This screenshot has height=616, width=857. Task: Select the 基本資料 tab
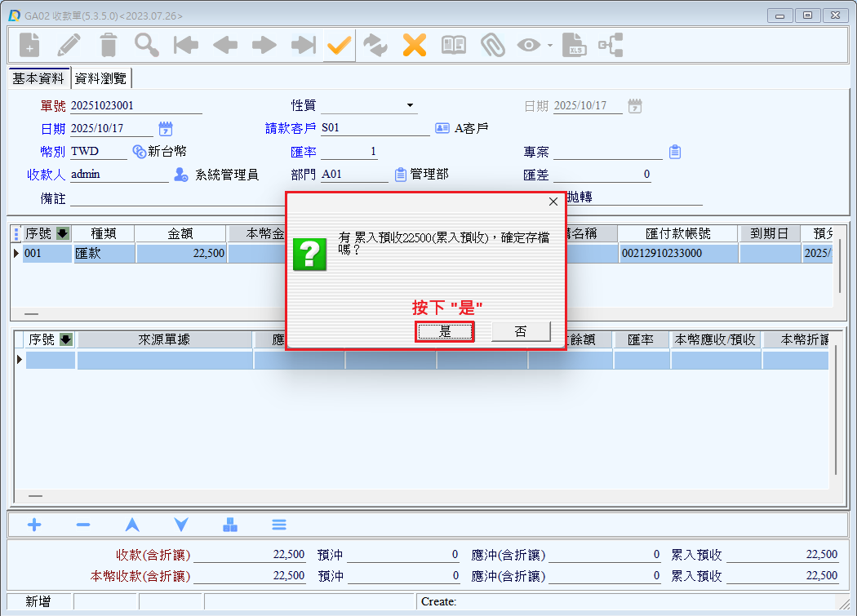pos(38,78)
